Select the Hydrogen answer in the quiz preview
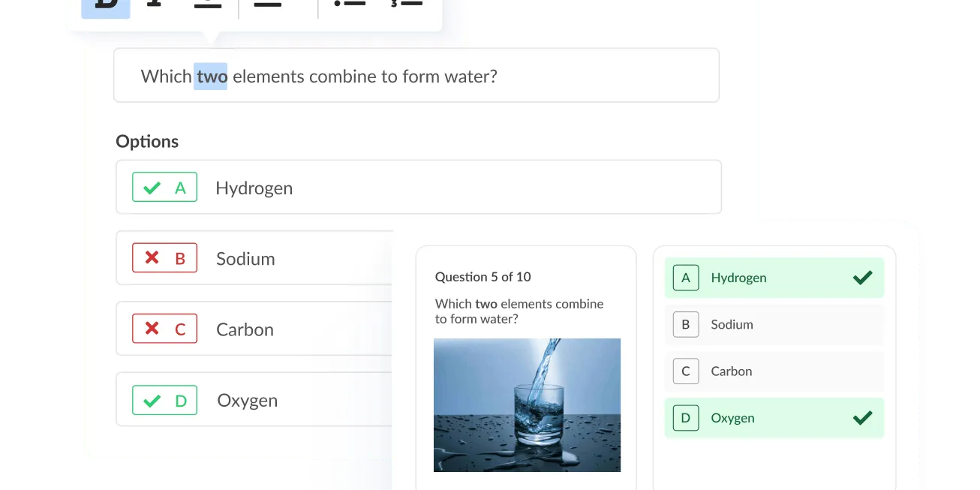This screenshot has height=490, width=980. coord(774,278)
